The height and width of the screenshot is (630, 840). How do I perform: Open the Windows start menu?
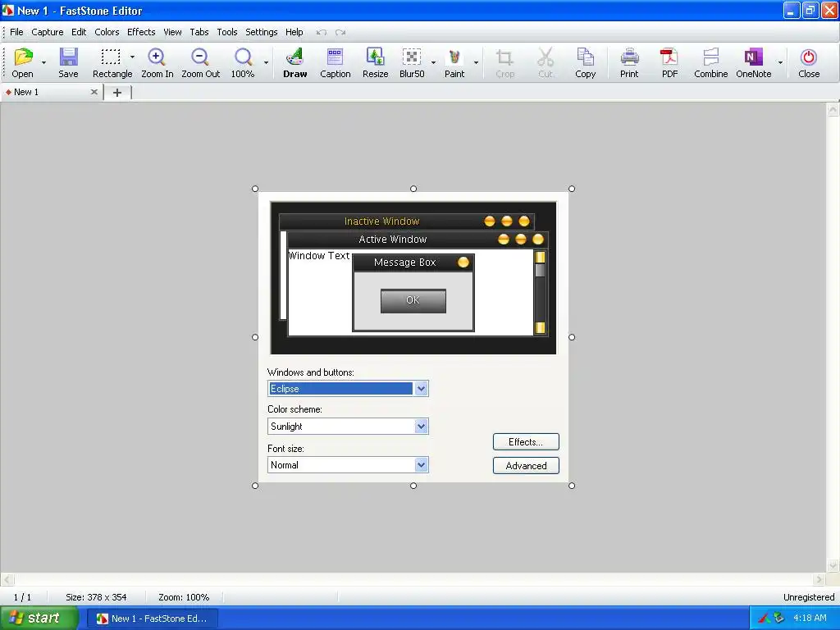coord(39,619)
